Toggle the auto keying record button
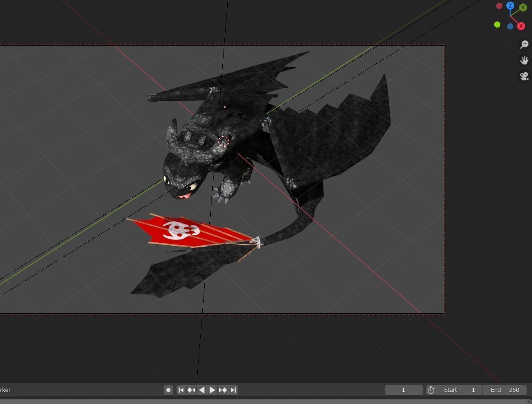The width and height of the screenshot is (532, 404). [x=168, y=390]
